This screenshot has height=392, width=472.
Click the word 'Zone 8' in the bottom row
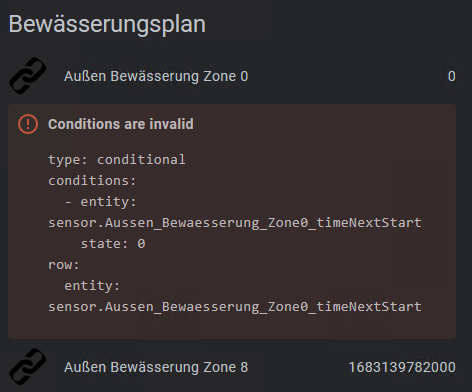click(226, 367)
